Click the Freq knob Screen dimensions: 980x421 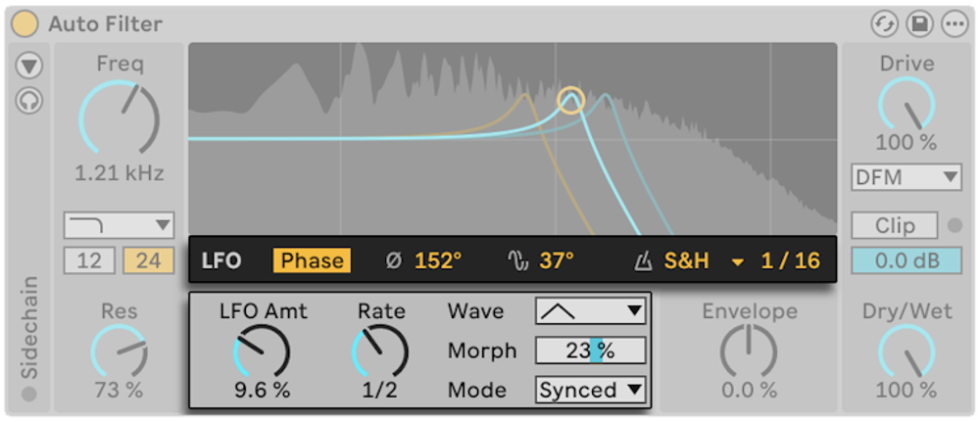click(120, 117)
